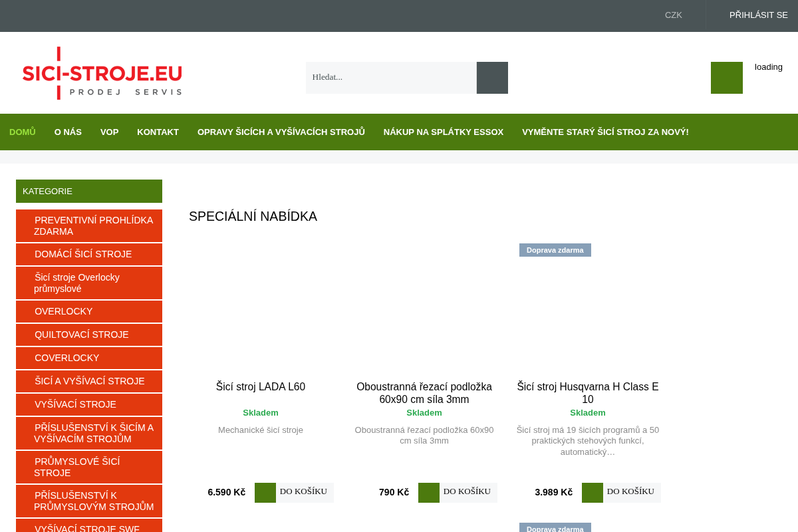
Task: Select category Průmyslové šicí stroje
Action: 89,467
